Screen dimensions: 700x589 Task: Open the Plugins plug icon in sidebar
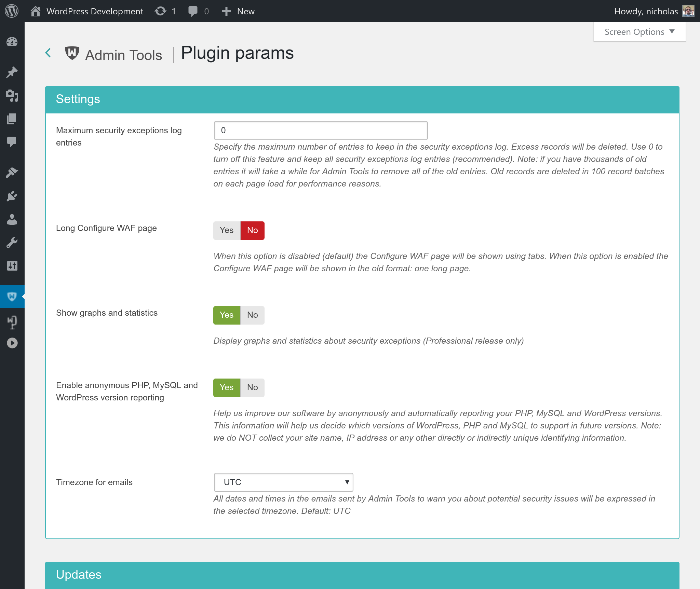(12, 196)
